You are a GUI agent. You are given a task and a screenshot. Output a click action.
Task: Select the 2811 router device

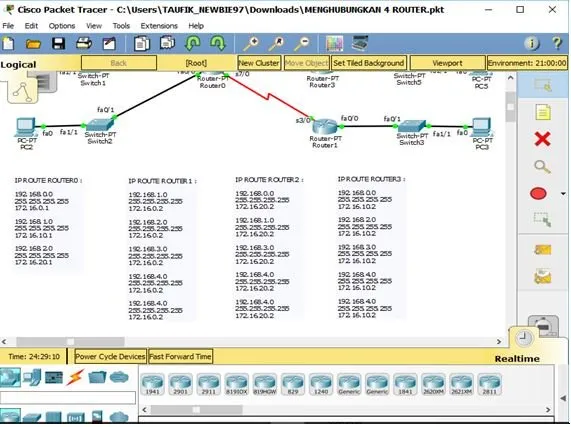pos(489,384)
